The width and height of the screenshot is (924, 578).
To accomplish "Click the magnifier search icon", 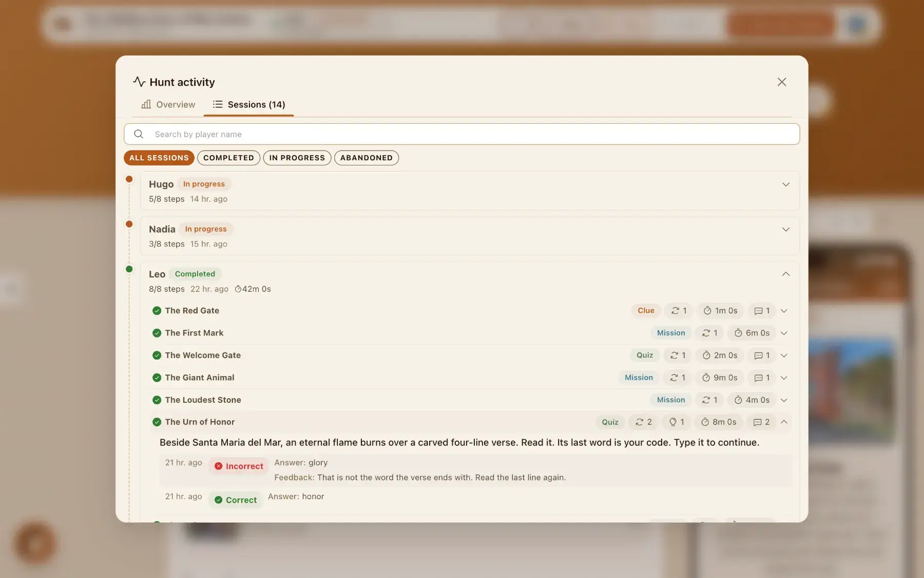I will [x=139, y=134].
